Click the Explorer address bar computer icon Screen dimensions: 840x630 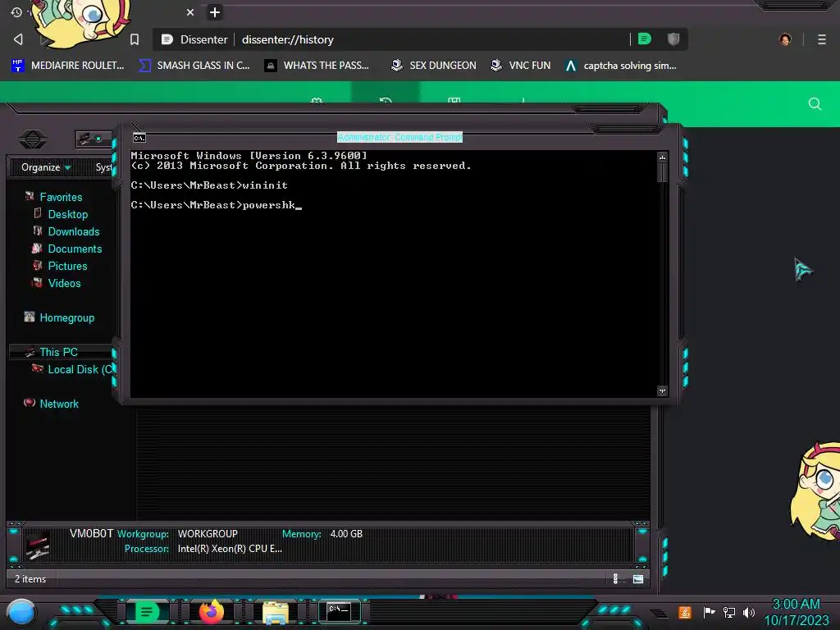click(x=85, y=139)
